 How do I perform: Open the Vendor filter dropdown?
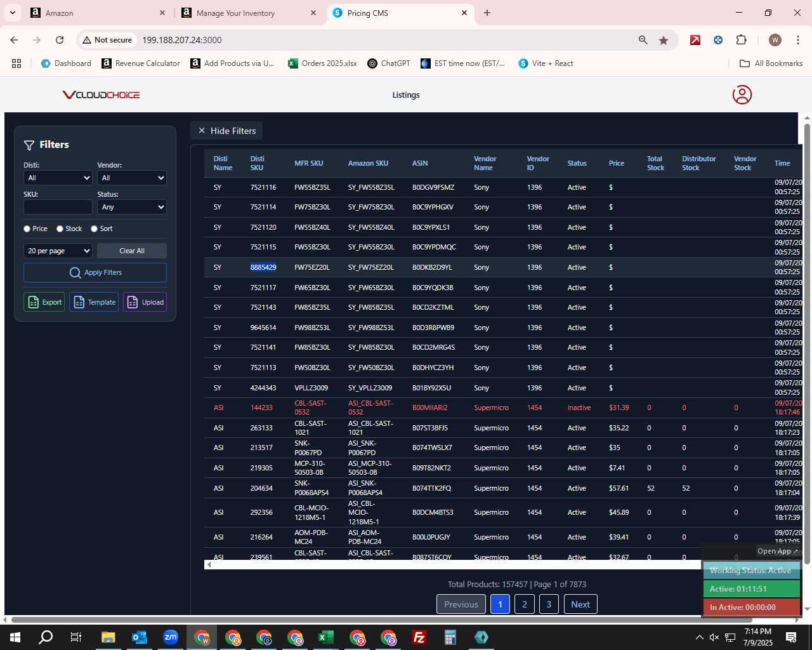click(132, 178)
